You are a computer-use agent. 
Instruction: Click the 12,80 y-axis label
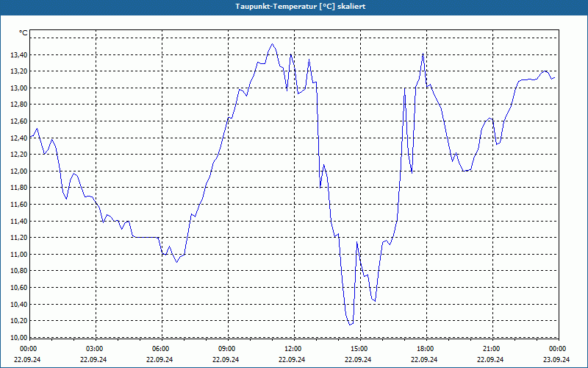[19, 105]
